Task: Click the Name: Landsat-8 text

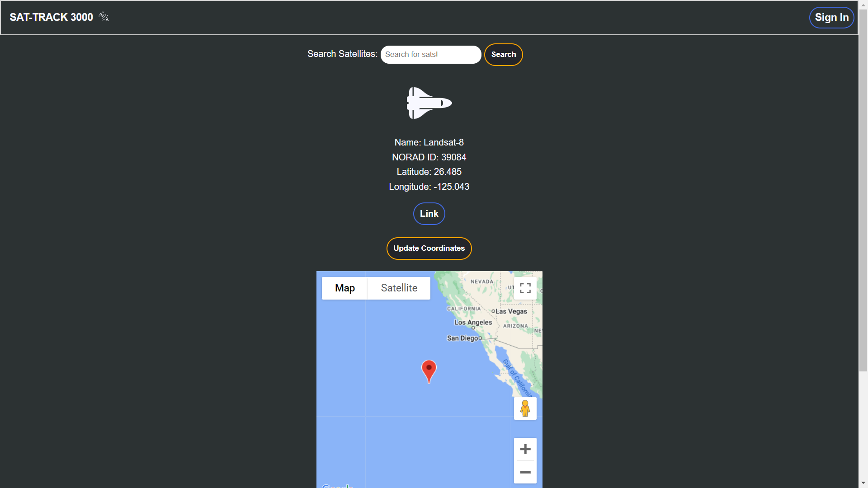Action: click(x=429, y=142)
